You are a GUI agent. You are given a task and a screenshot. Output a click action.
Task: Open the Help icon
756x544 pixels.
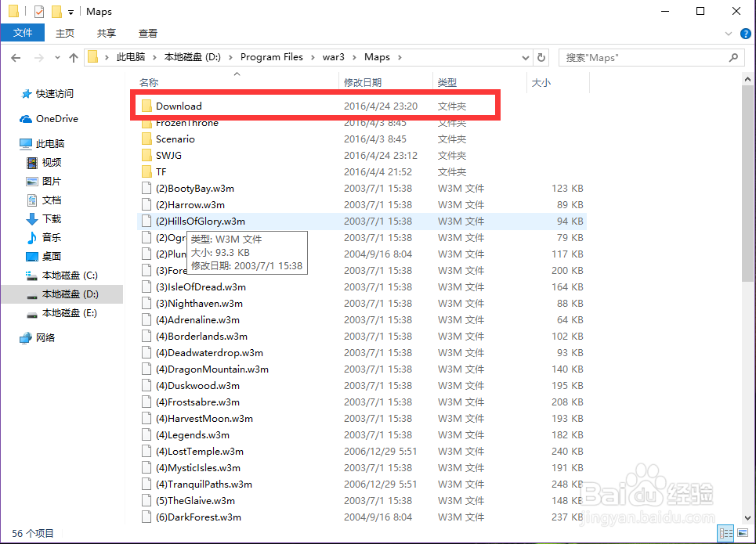[745, 34]
